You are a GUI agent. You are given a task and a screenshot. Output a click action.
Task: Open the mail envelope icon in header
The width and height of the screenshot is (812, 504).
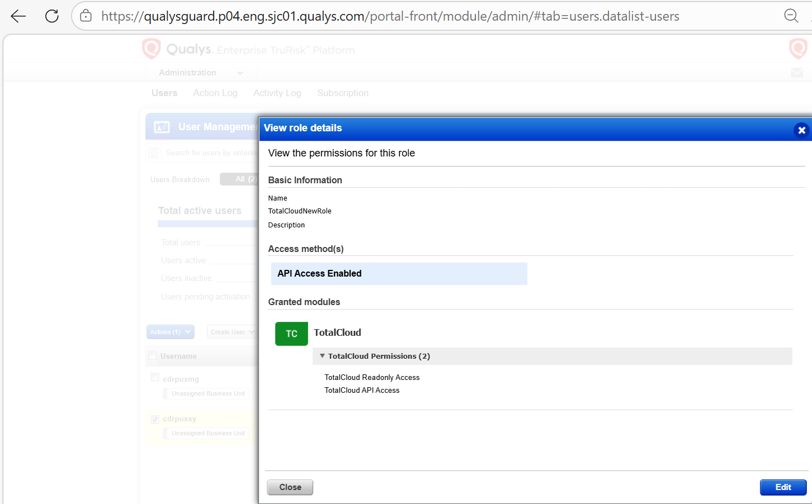point(797,73)
